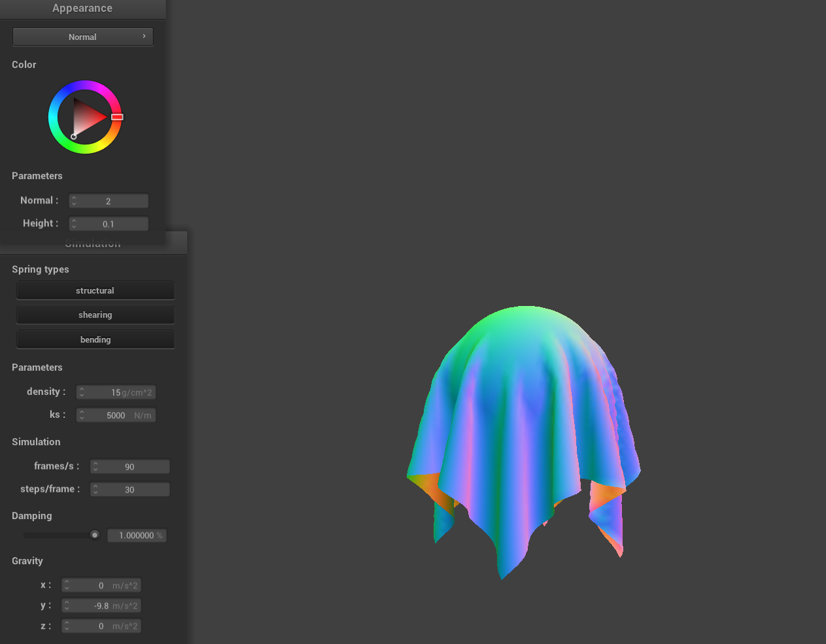826x644 pixels.
Task: Open the Normal shader dropdown
Action: [x=82, y=37]
